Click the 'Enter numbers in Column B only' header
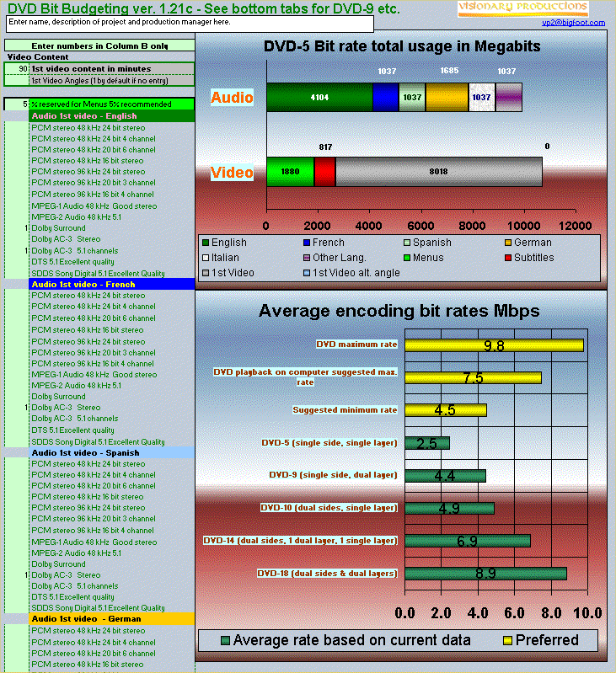The width and height of the screenshot is (616, 673). [99, 45]
